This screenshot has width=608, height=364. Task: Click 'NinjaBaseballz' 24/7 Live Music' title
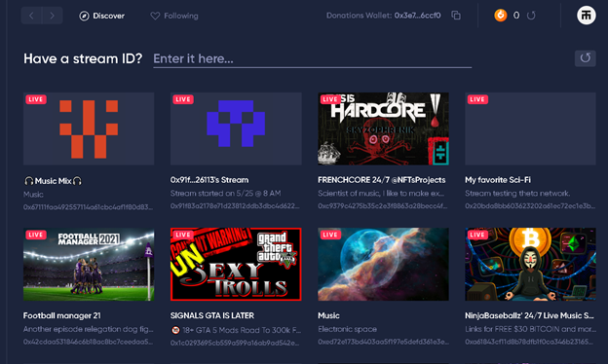point(529,315)
